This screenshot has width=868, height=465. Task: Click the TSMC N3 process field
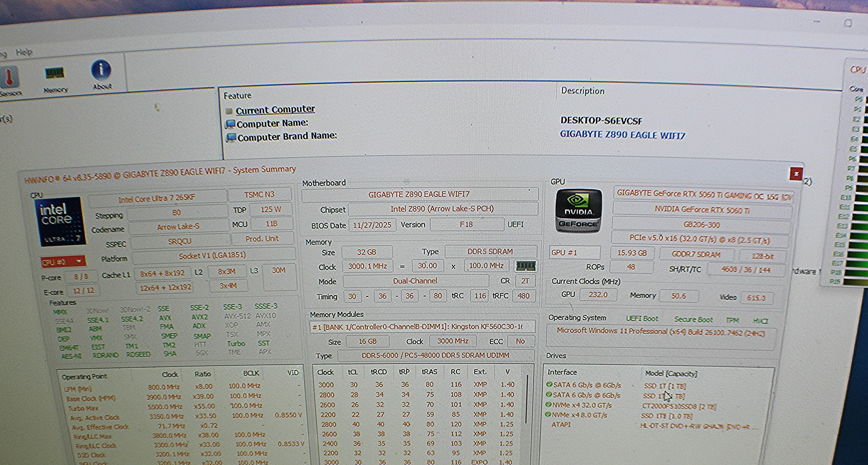tap(259, 194)
